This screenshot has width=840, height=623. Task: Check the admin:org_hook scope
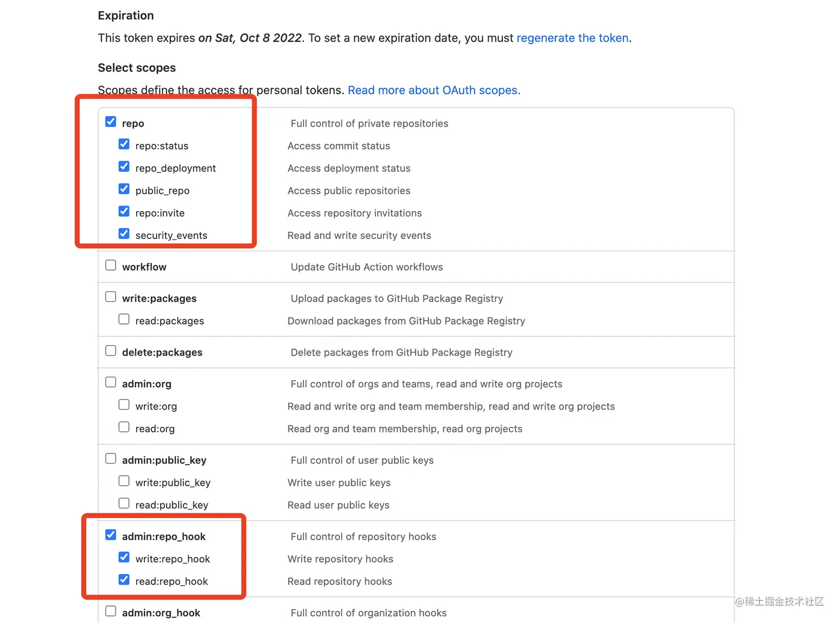111,611
